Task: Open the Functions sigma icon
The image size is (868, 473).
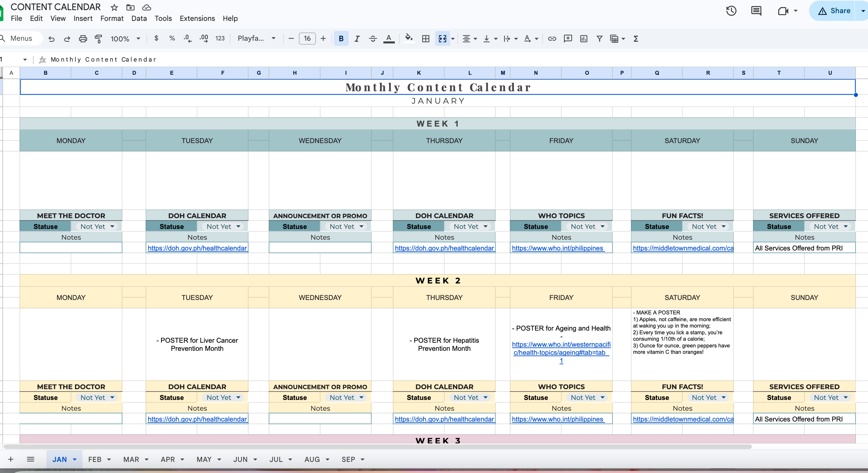Action: click(x=636, y=39)
